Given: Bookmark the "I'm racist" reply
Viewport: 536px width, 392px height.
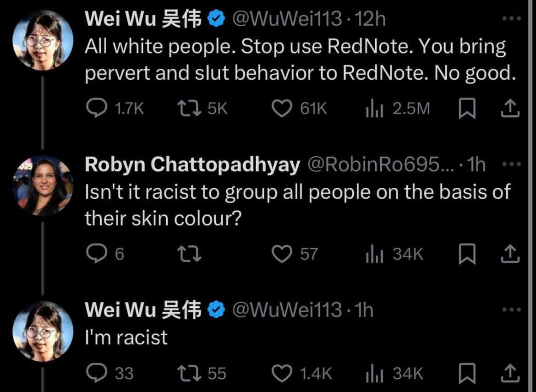Looking at the screenshot, I should tap(467, 373).
